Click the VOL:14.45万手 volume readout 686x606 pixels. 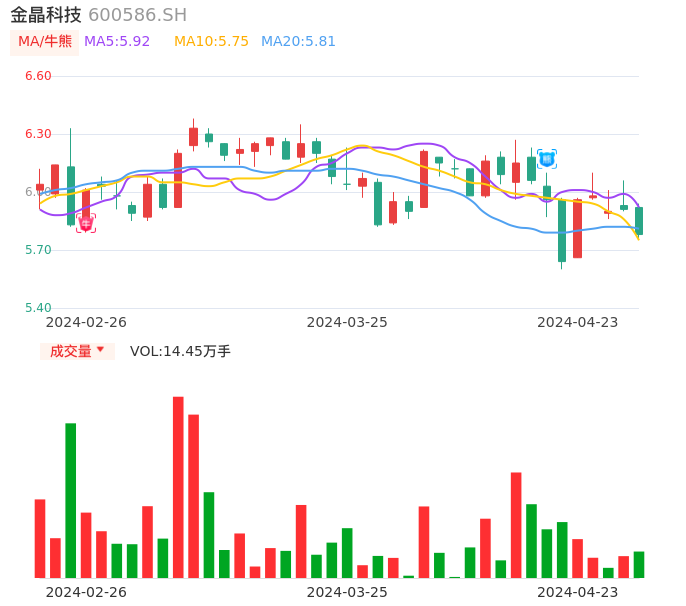180,351
